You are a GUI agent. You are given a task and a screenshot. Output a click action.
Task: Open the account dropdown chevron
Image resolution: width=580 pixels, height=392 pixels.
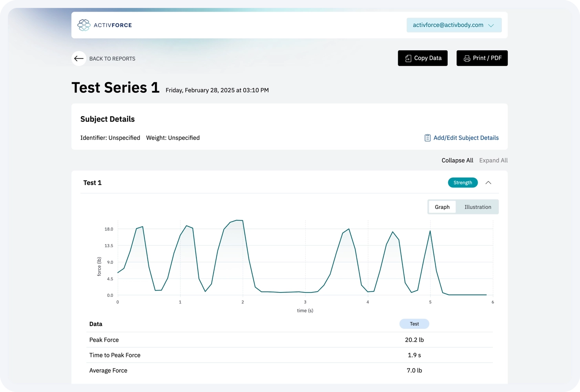coord(491,25)
